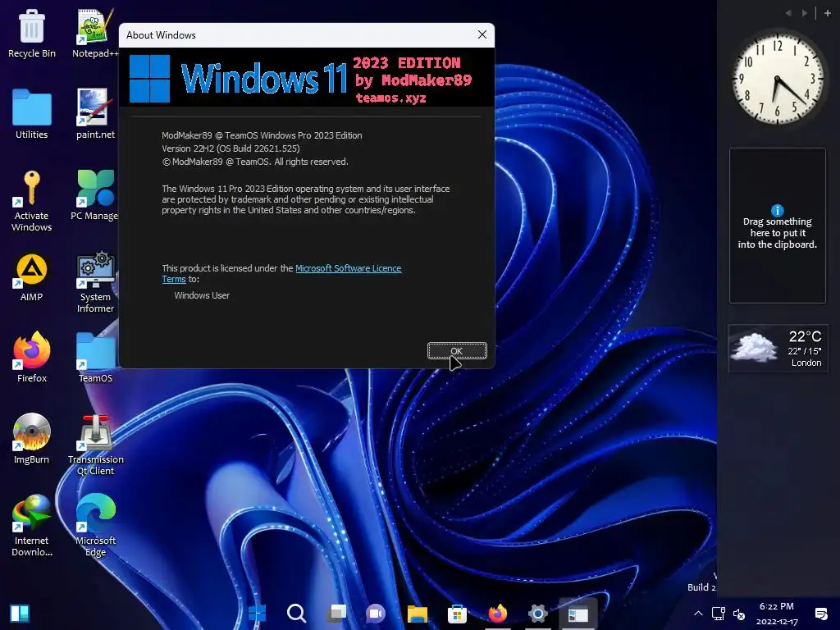Open System Informer desktop shortcut
Viewport: 840px width, 630px height.
[95, 282]
